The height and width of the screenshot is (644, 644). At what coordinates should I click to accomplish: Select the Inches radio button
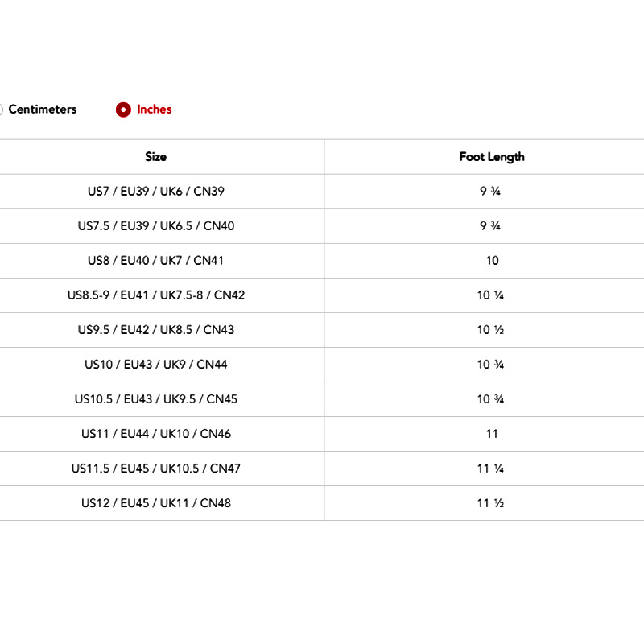pyautogui.click(x=123, y=109)
